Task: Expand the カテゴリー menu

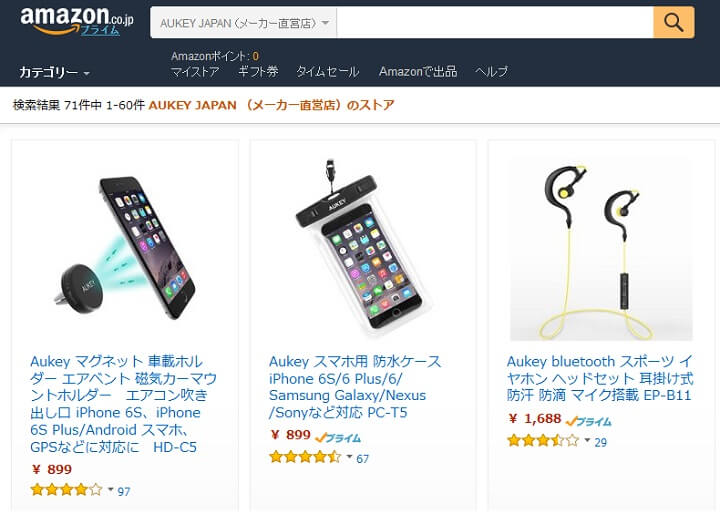Action: pos(54,72)
